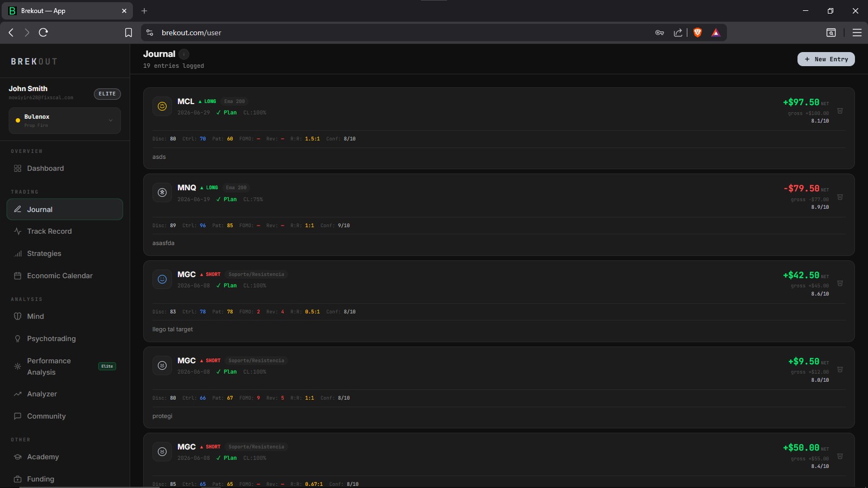Click the ELITE plan badge
Screen dimensions: 868x488
pyautogui.click(x=107, y=94)
